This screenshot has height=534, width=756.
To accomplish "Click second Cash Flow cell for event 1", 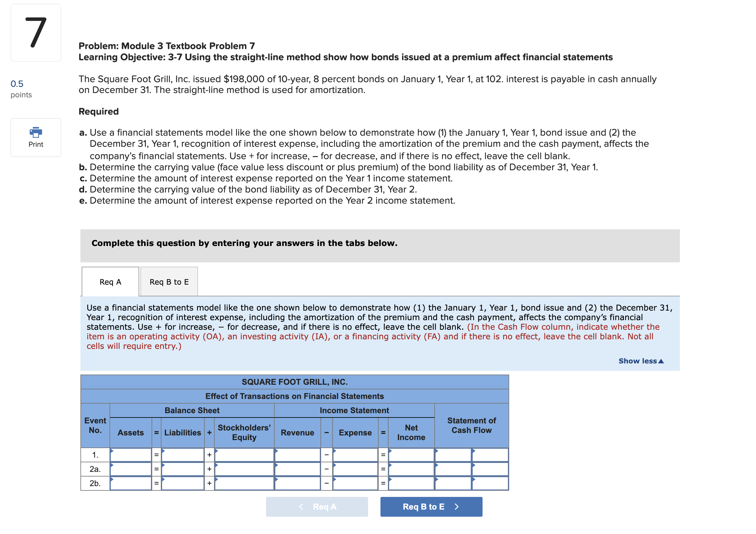I will (x=490, y=455).
